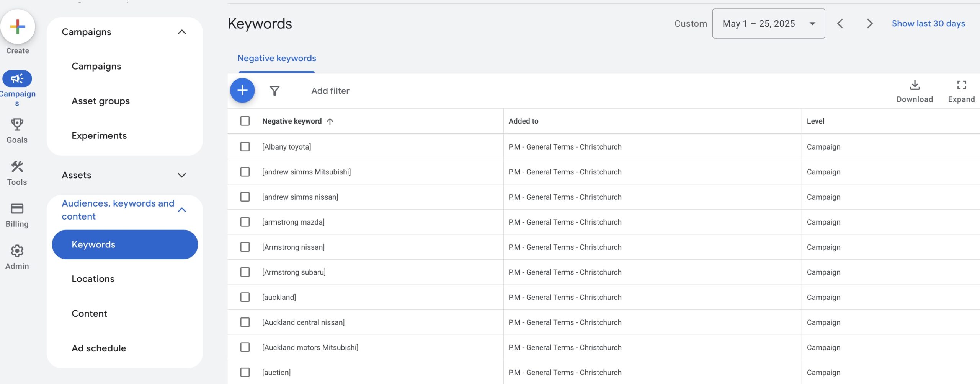The height and width of the screenshot is (384, 980).
Task: Collapse the Campaigns section chevron
Action: pos(182,32)
